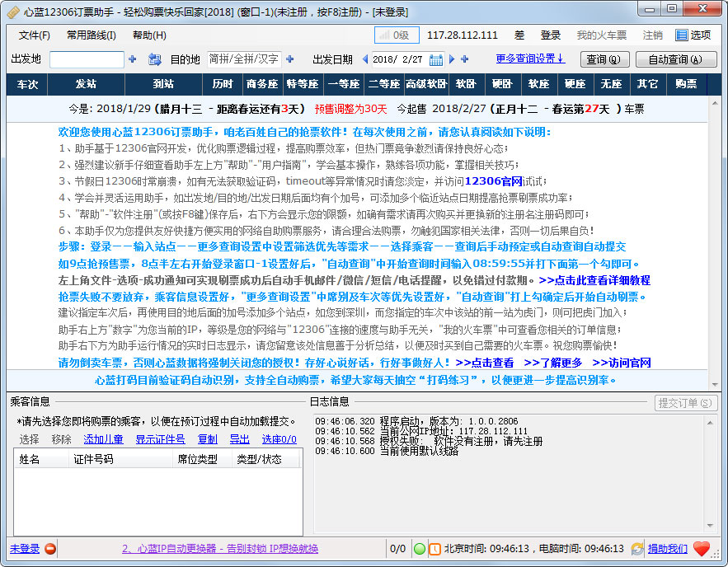
Task: Open 更多查询设置 link
Action: tap(530, 59)
